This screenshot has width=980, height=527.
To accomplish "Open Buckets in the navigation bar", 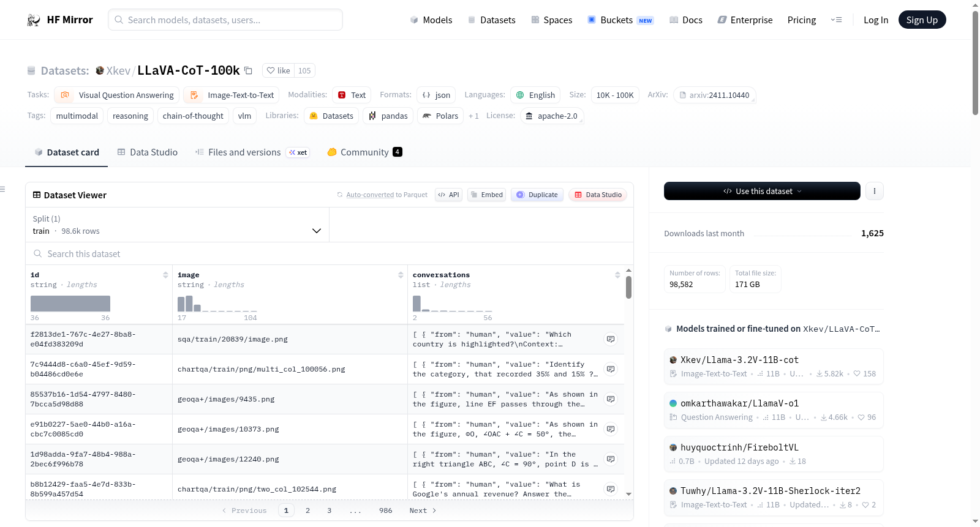I will (620, 20).
